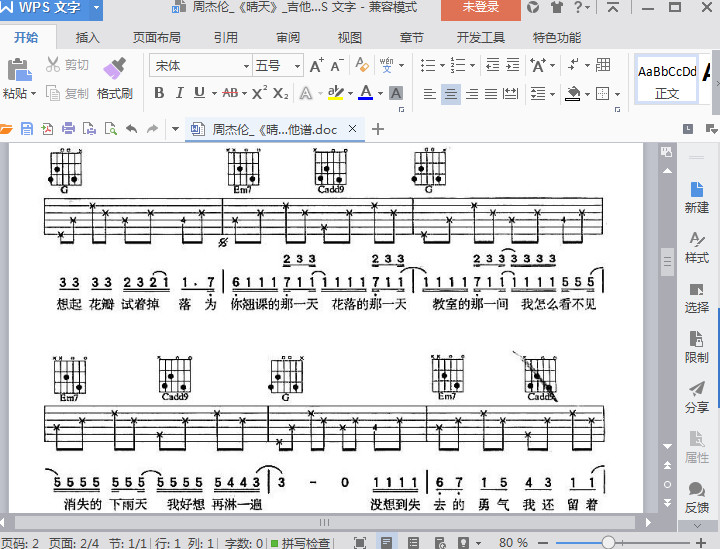This screenshot has height=549, width=720.
Task: Click the 分享 (Share) sidebar icon
Action: pyautogui.click(x=697, y=396)
